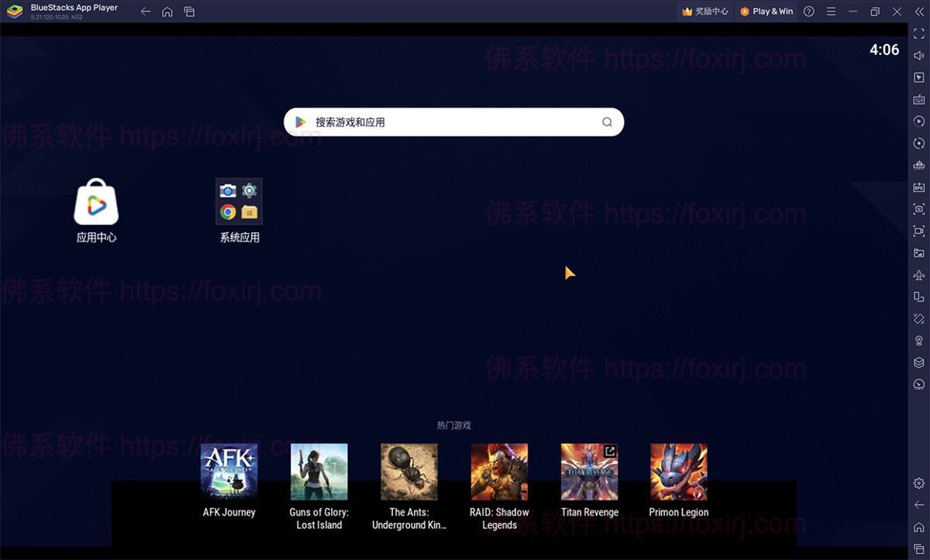This screenshot has width=930, height=560.
Task: Open the set location pin icon
Action: [918, 341]
